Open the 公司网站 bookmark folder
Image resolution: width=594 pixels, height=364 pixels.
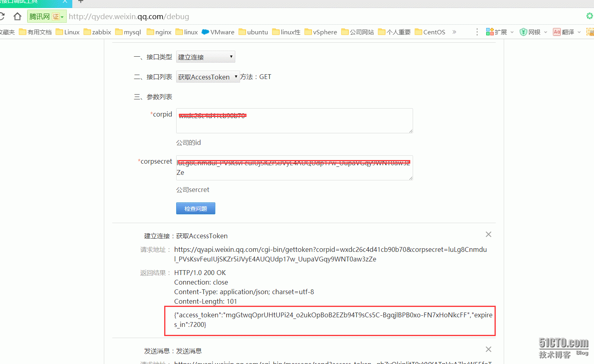click(358, 32)
